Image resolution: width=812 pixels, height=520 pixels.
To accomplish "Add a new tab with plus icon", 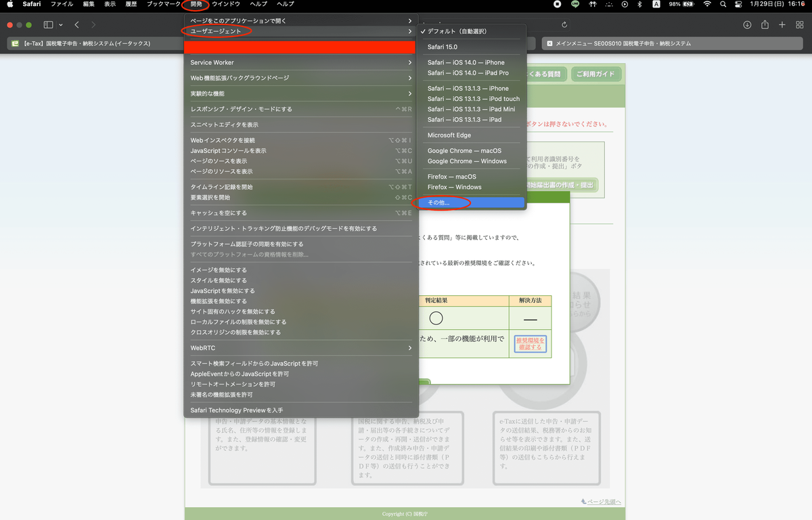I will [782, 25].
